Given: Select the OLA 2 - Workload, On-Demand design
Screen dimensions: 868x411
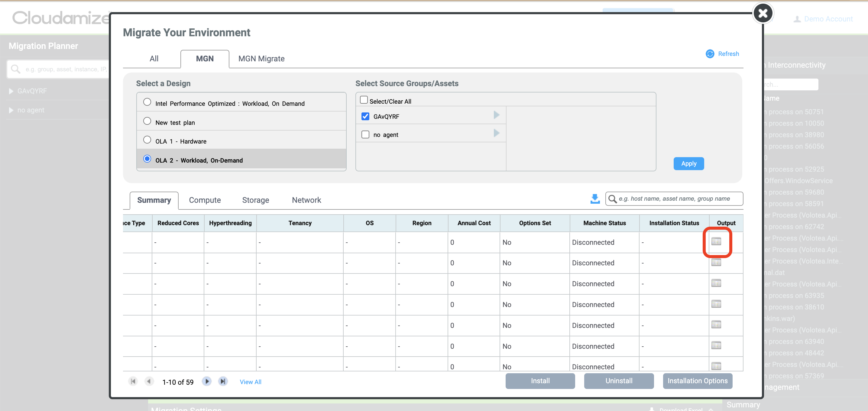Looking at the screenshot, I should [147, 159].
